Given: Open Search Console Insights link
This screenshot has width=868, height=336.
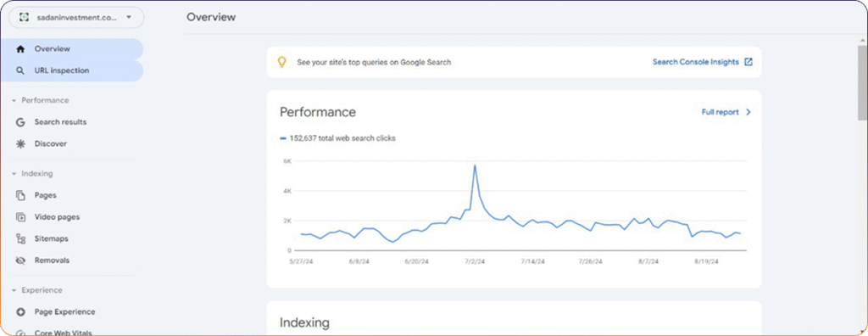Looking at the screenshot, I should pos(703,62).
